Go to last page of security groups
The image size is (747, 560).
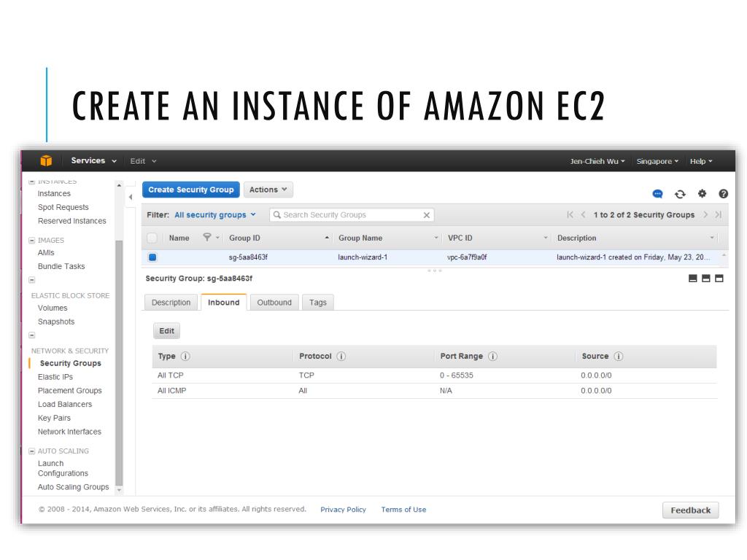[x=719, y=215]
